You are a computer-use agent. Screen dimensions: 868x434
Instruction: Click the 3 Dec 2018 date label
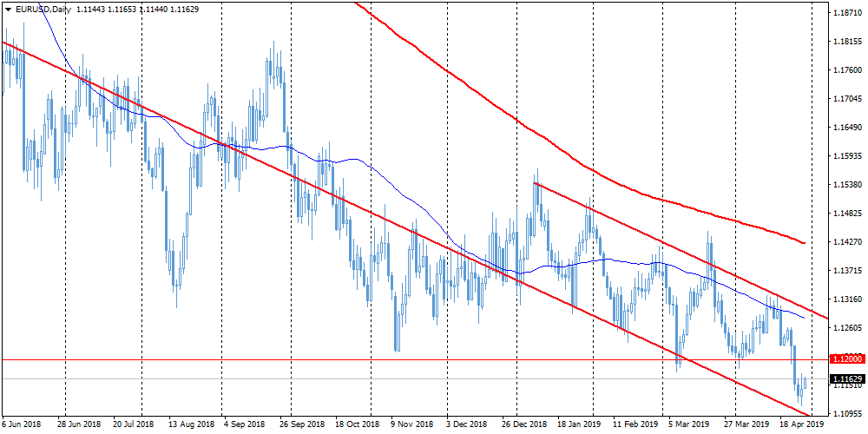coord(467,424)
